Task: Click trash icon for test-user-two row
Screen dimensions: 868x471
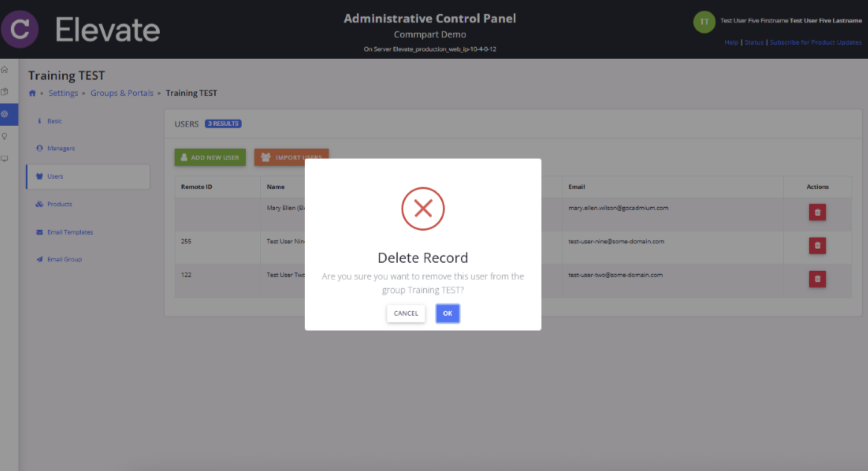Action: pos(817,279)
